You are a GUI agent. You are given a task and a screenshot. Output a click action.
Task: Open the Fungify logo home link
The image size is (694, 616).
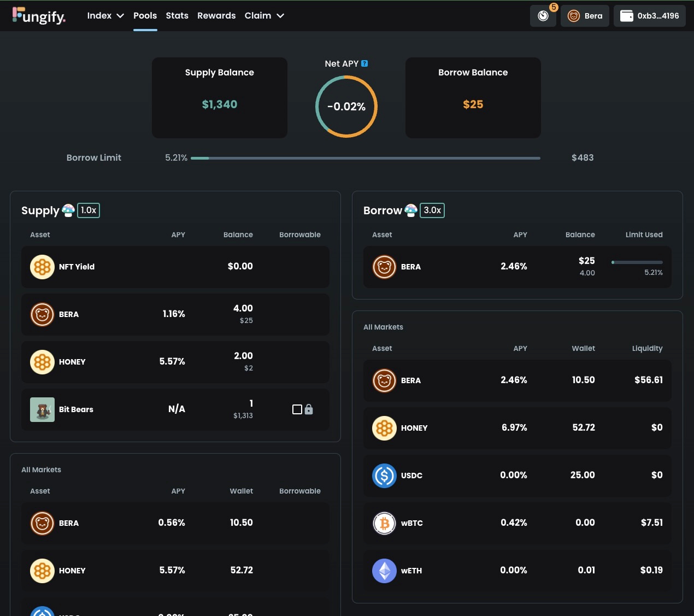point(39,16)
